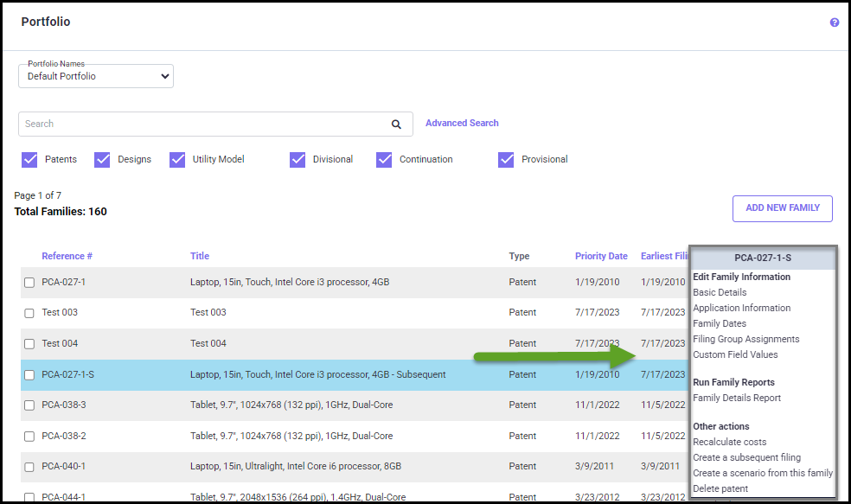Open the Portfolio Names dropdown
This screenshot has height=504, width=851.
pos(96,77)
